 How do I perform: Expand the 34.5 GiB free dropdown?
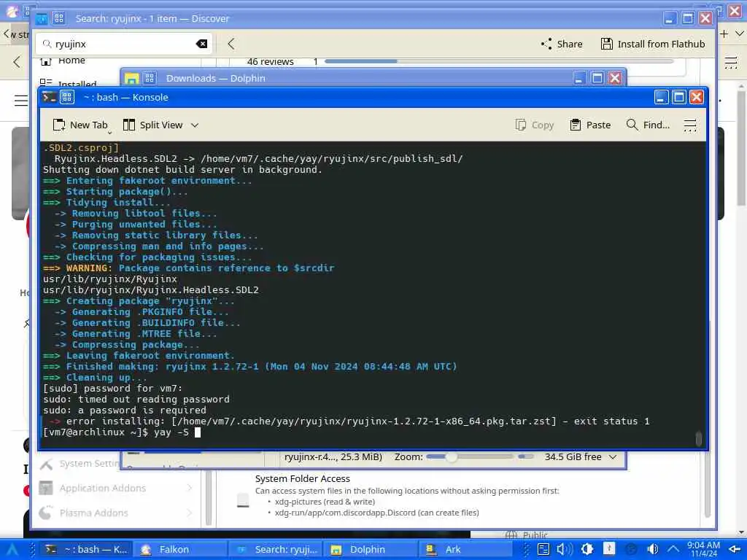coord(613,456)
